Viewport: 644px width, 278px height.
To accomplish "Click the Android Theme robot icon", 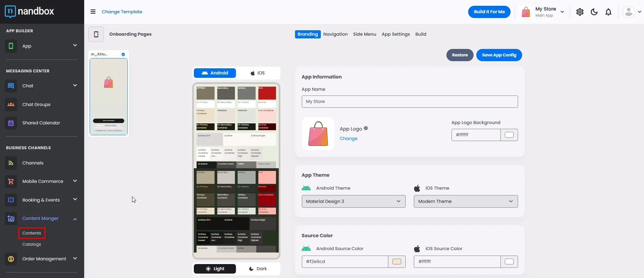I will coord(306,188).
